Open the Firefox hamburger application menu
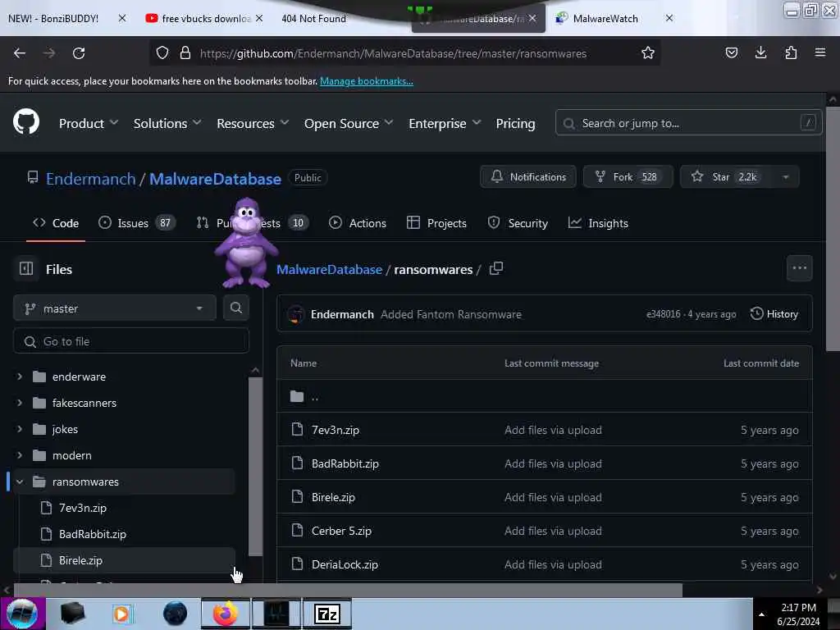 819,52
